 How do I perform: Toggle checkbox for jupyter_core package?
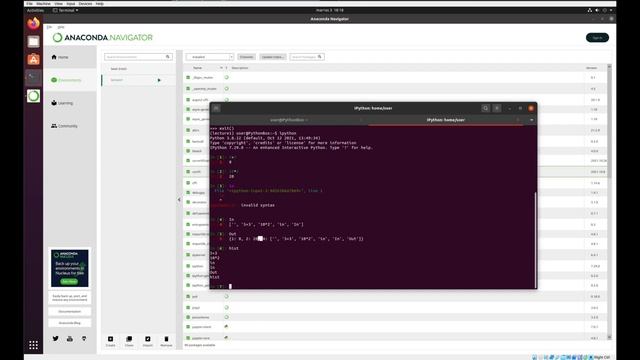pyautogui.click(x=188, y=338)
